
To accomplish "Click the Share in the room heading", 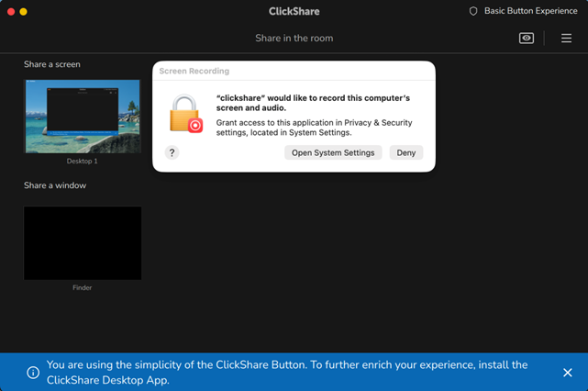I will [x=294, y=39].
